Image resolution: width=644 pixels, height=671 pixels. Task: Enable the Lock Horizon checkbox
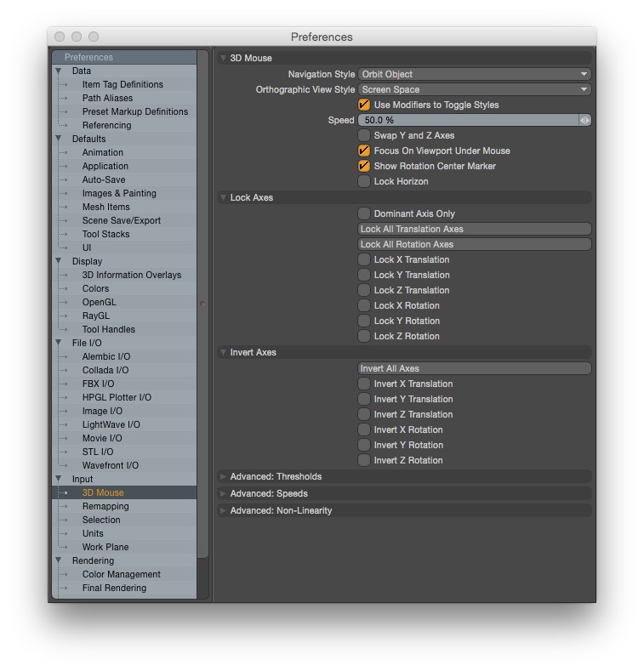coord(364,182)
